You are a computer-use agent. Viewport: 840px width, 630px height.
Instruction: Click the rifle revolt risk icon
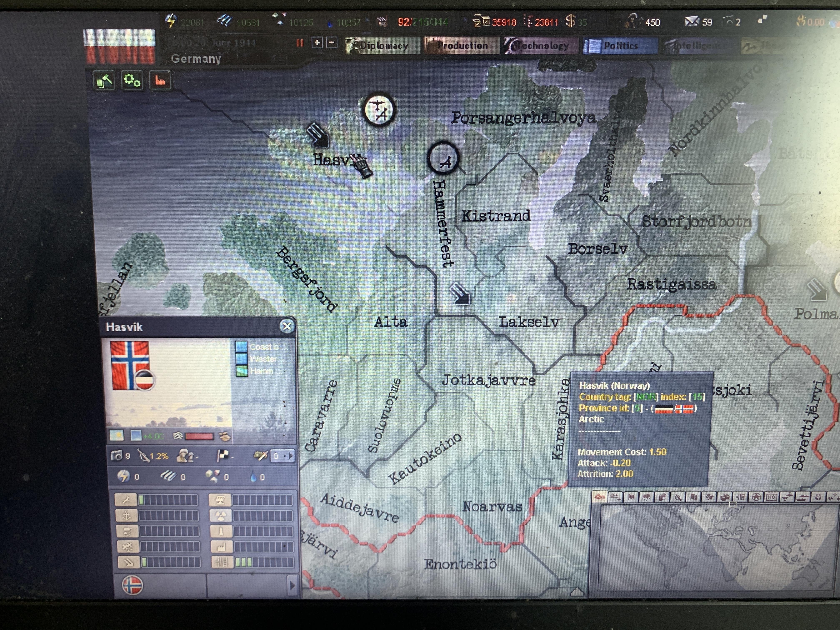coord(144,456)
